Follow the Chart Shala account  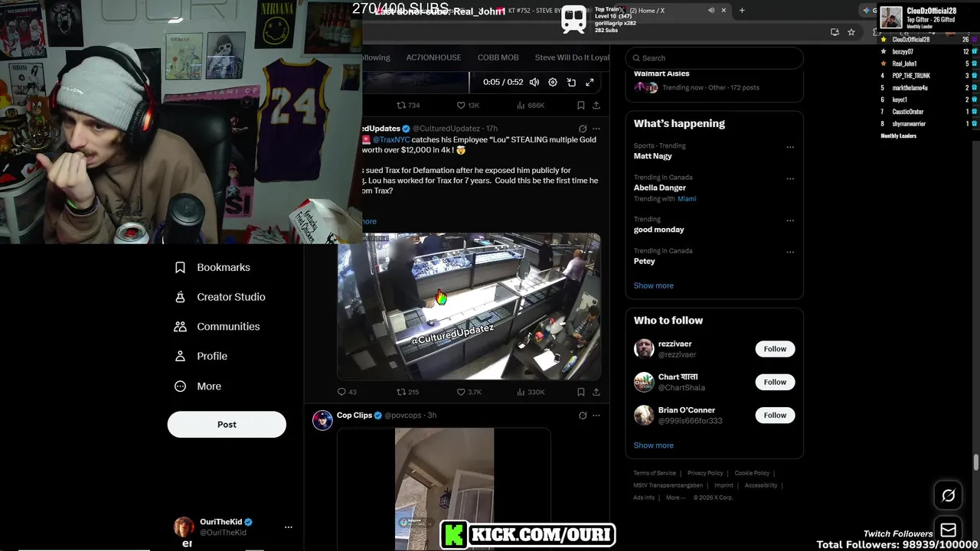pos(775,382)
